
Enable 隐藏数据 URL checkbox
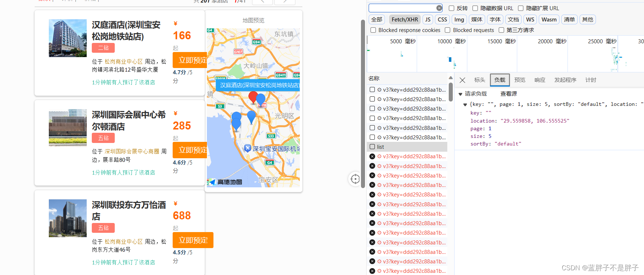click(x=475, y=8)
